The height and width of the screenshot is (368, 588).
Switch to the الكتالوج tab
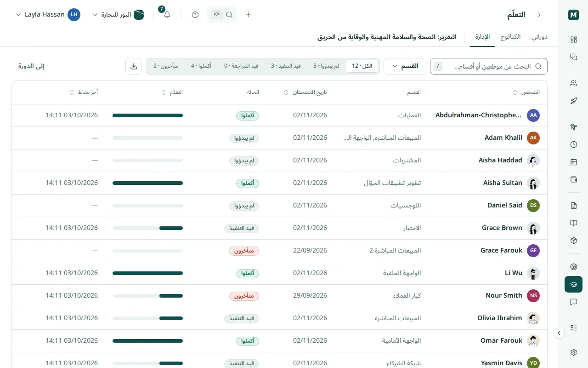click(510, 37)
